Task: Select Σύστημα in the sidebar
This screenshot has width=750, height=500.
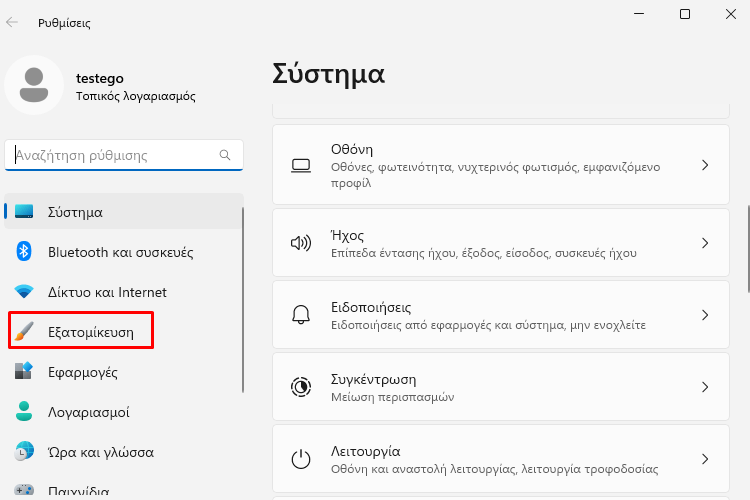Action: point(124,211)
